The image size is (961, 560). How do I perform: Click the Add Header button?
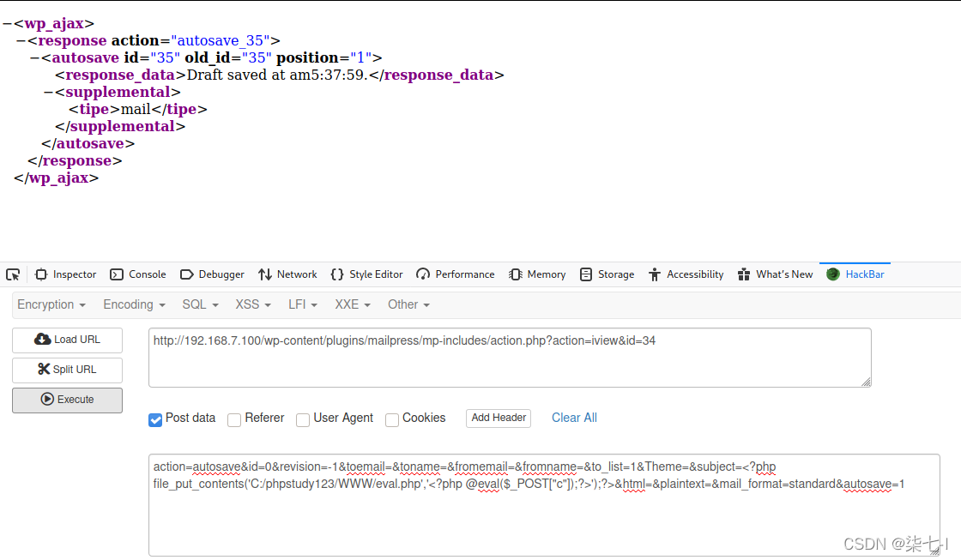499,418
